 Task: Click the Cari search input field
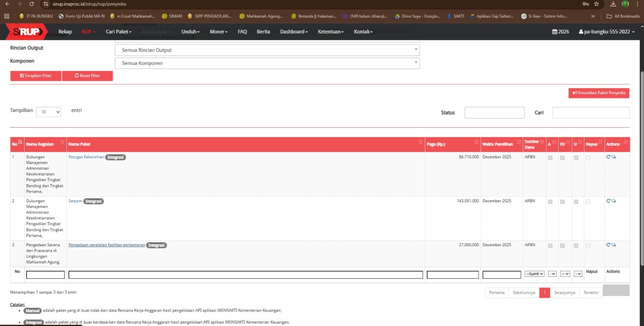pyautogui.click(x=590, y=113)
